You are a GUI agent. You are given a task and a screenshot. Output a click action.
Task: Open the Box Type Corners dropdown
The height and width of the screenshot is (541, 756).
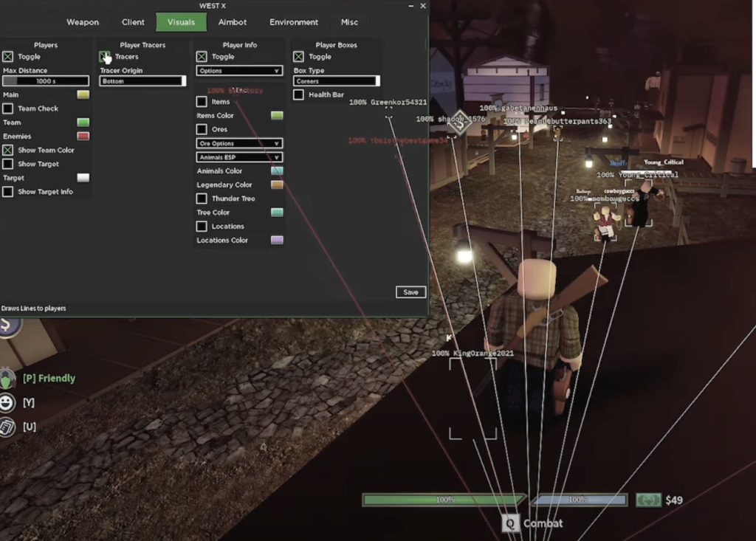point(336,81)
